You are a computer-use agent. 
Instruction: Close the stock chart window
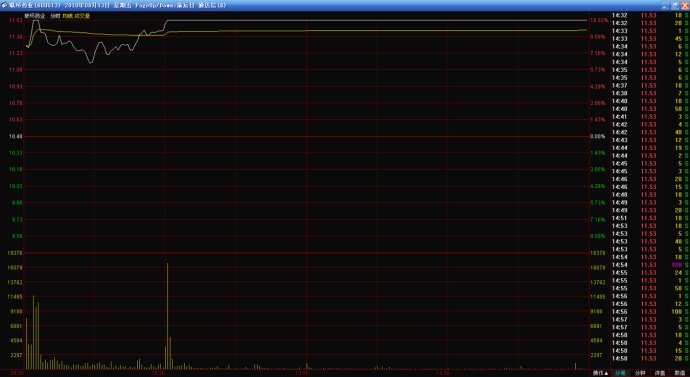684,5
